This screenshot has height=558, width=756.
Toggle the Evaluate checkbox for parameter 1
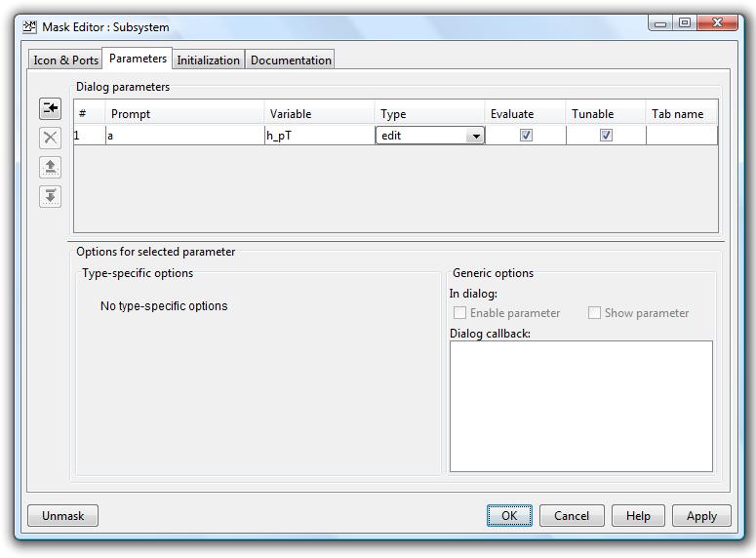pos(526,136)
